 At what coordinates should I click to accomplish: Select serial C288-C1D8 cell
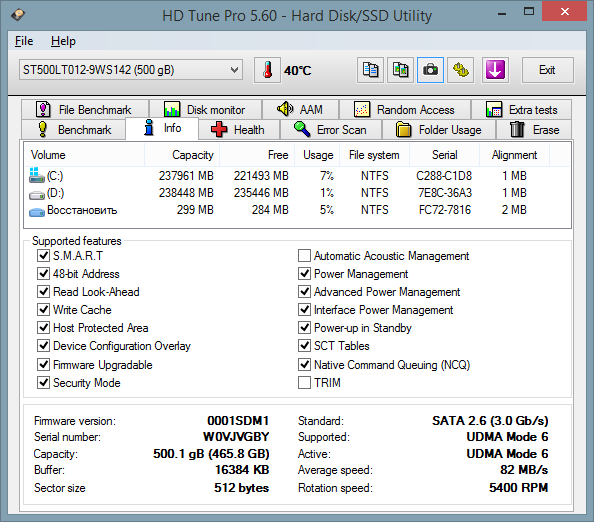(x=444, y=176)
